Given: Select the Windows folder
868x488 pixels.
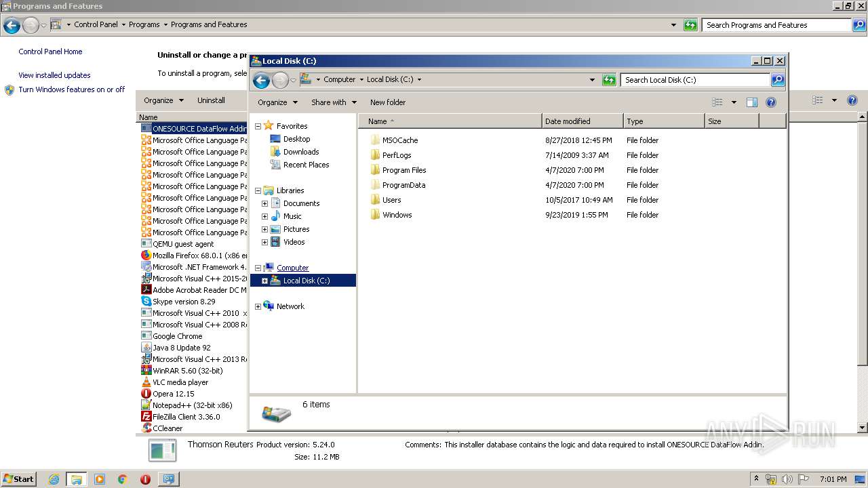Looking at the screenshot, I should click(x=397, y=215).
